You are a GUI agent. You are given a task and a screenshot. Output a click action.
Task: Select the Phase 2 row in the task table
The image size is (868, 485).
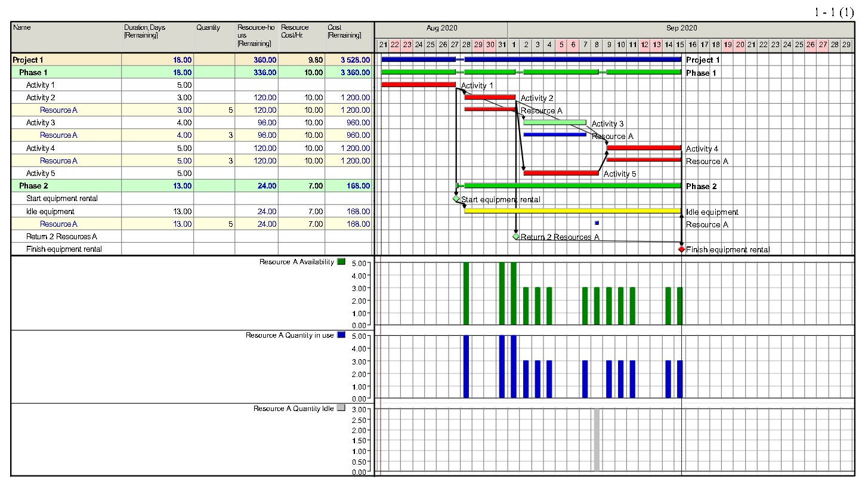pos(192,186)
